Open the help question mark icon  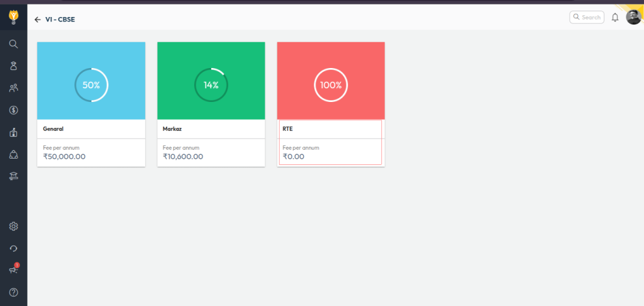[13, 292]
